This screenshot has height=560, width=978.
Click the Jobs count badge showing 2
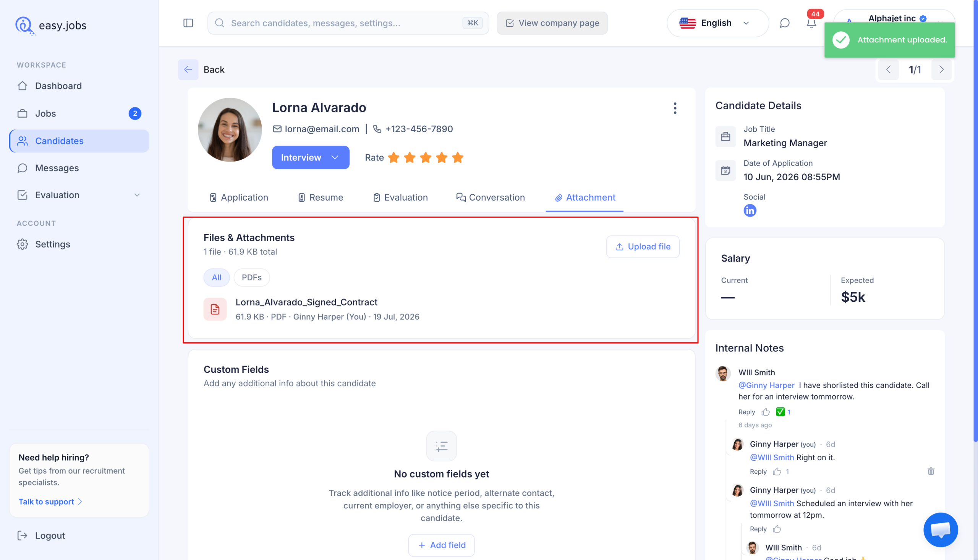tap(134, 113)
